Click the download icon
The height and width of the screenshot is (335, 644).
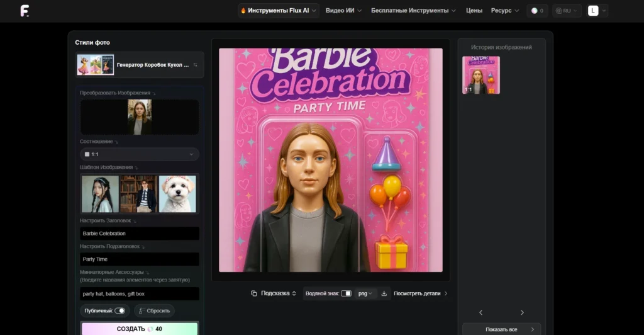384,293
